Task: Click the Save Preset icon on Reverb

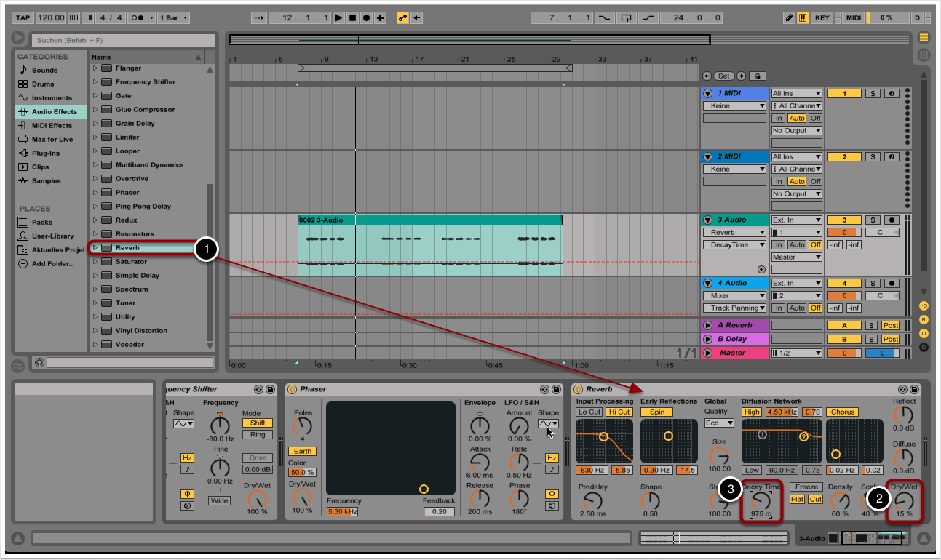Action: (x=914, y=390)
